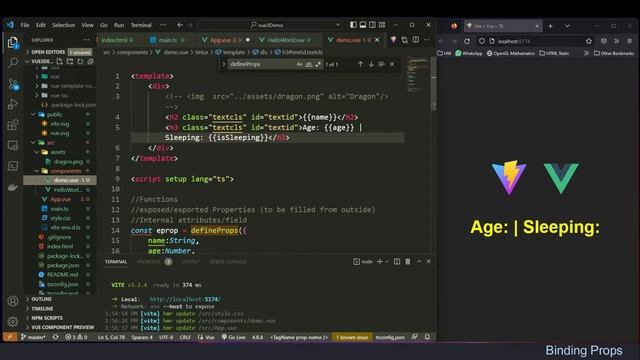Image resolution: width=640 pixels, height=360 pixels.
Task: Open the Accounts icon in activity bar
Action: pos(13,301)
